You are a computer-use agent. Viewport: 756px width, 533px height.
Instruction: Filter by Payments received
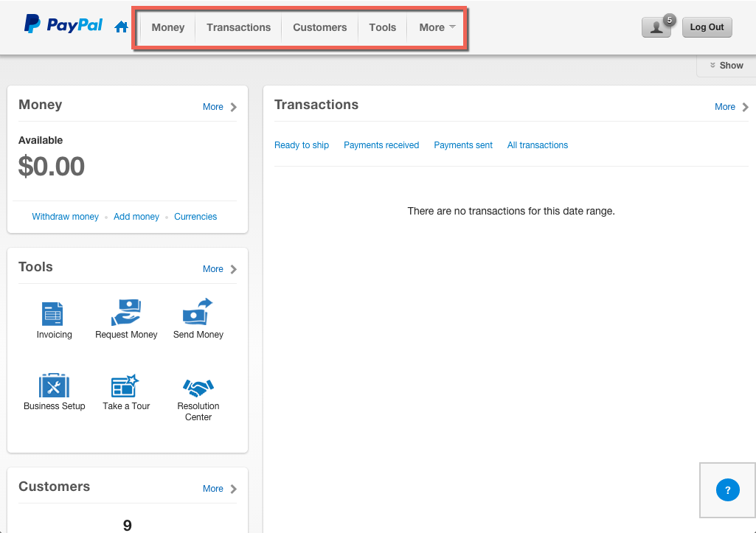(381, 145)
